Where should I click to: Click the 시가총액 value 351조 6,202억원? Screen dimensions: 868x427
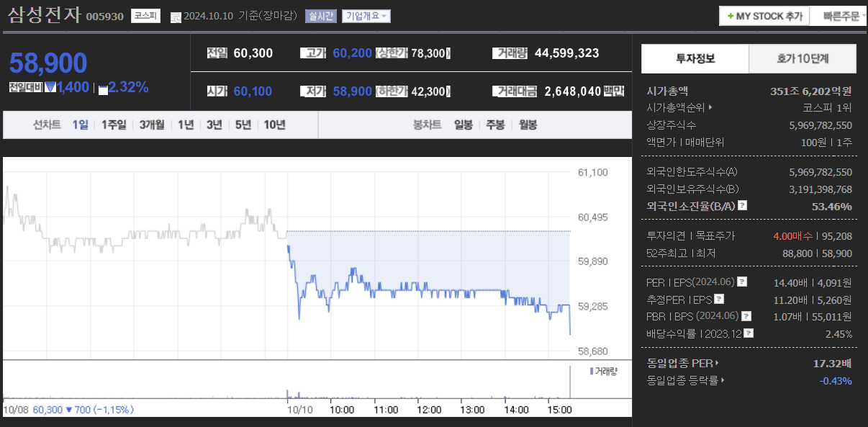point(811,91)
